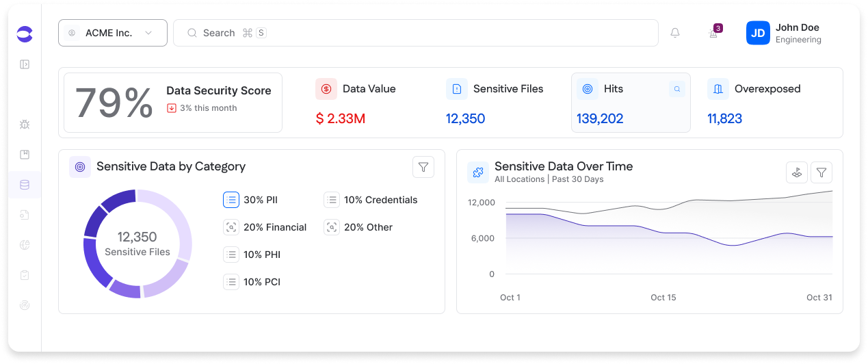The width and height of the screenshot is (868, 364).
Task: Click the 11,823 Overexposed value
Action: point(724,118)
